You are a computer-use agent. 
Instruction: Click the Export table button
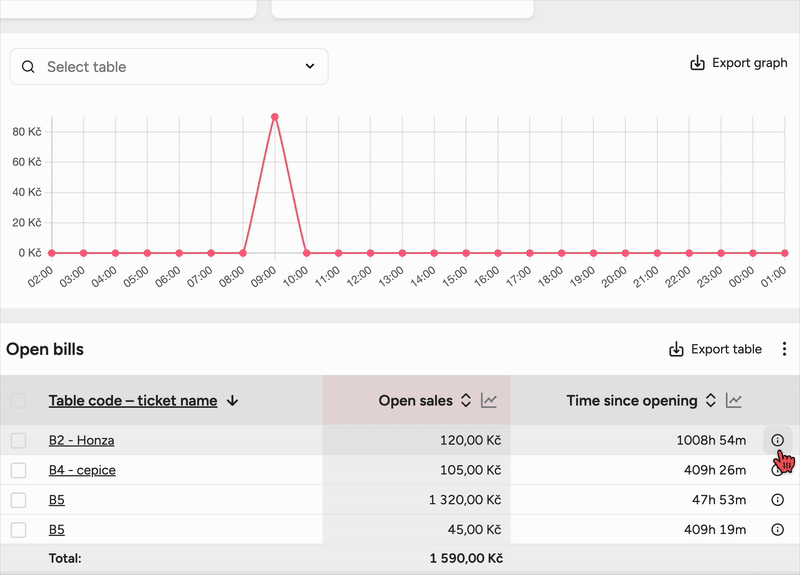coord(715,349)
